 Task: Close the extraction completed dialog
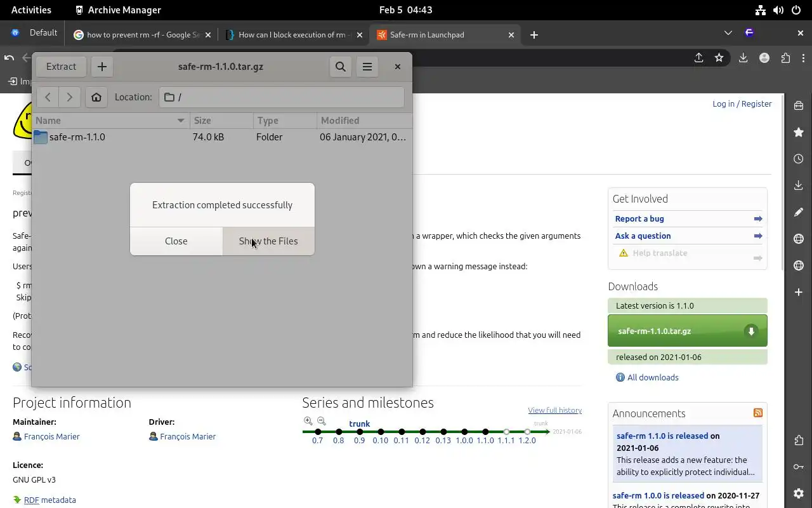(x=176, y=241)
